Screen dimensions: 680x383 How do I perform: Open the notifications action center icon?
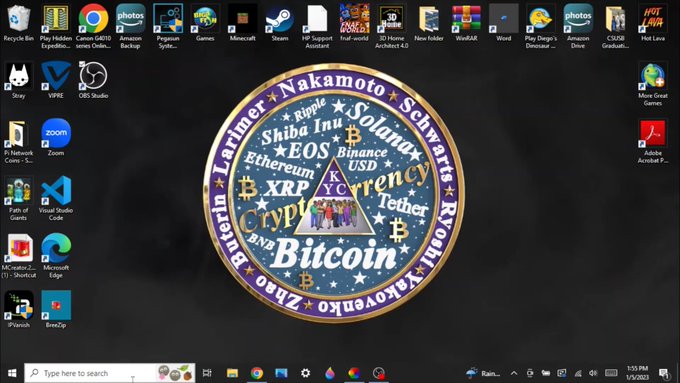664,373
